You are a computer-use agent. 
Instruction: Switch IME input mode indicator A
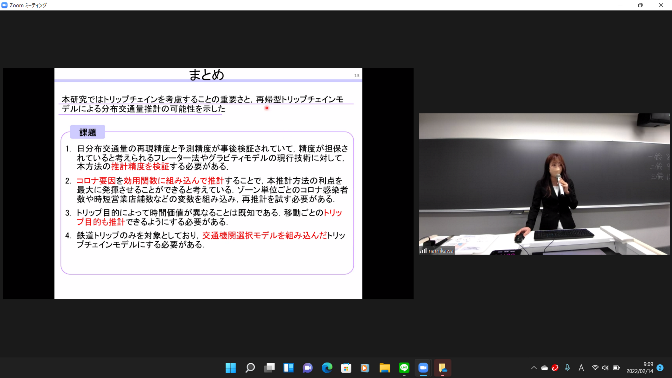[581, 368]
